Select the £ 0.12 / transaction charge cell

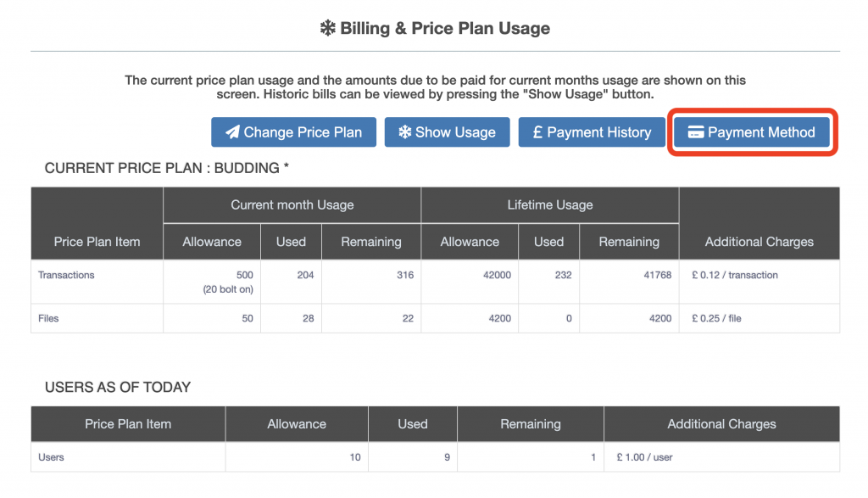pyautogui.click(x=735, y=275)
